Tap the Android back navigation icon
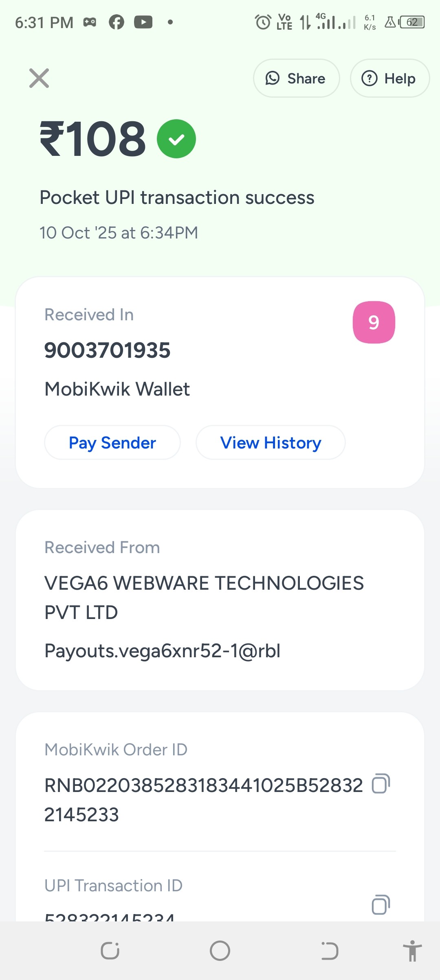Screen dimensions: 440x980 tap(330, 951)
